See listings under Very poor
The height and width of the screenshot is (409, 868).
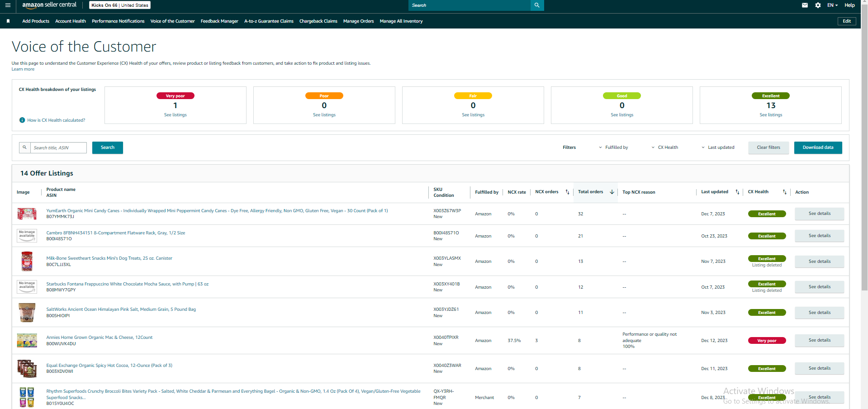point(175,115)
